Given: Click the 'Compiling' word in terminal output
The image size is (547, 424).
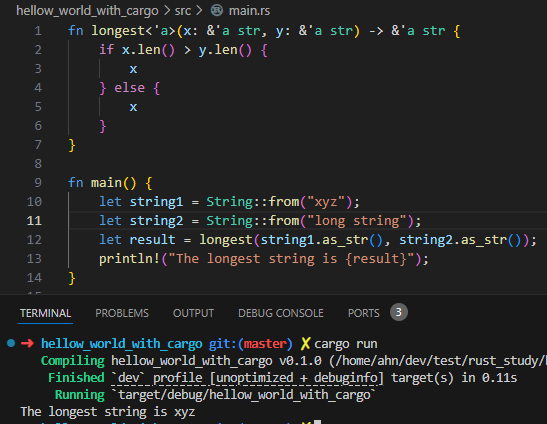Looking at the screenshot, I should pos(73,361).
